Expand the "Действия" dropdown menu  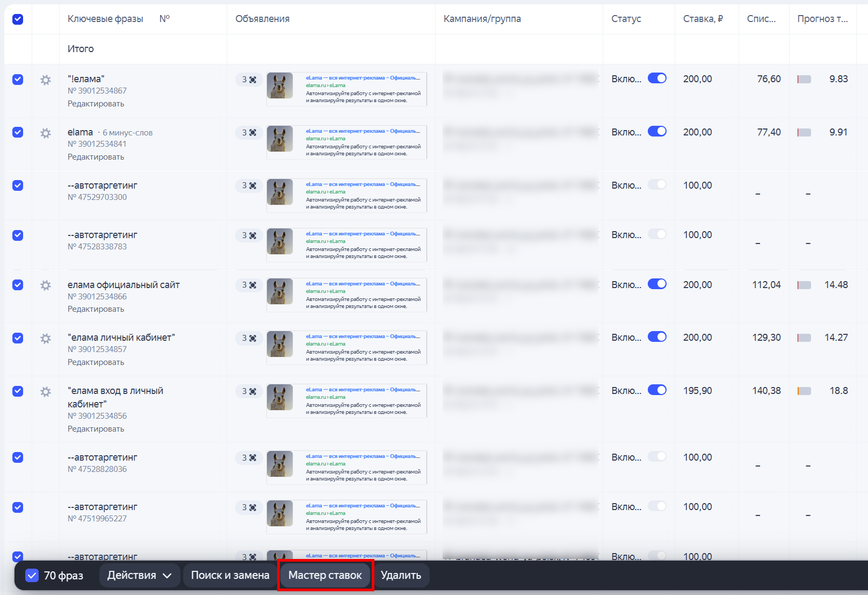(139, 576)
